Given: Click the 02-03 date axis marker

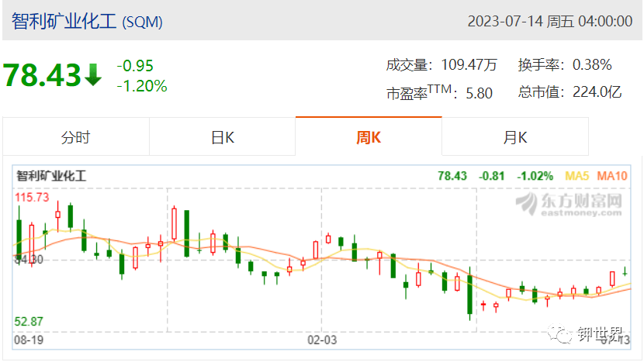Looking at the screenshot, I should click(x=322, y=340).
